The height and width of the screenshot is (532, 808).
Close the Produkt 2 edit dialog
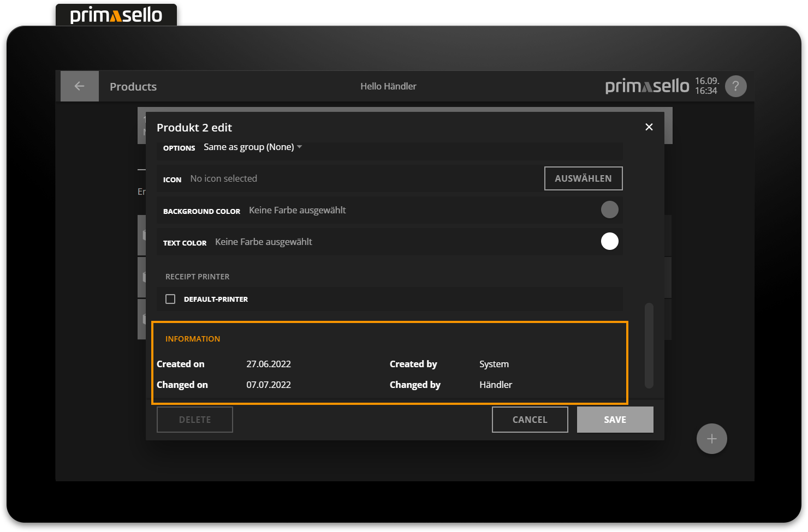pos(649,127)
